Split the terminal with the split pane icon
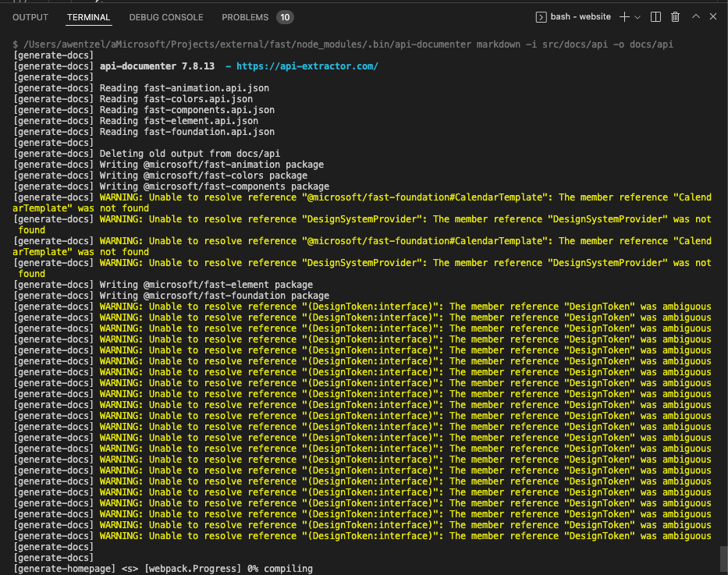Image resolution: width=728 pixels, height=575 pixels. [655, 16]
